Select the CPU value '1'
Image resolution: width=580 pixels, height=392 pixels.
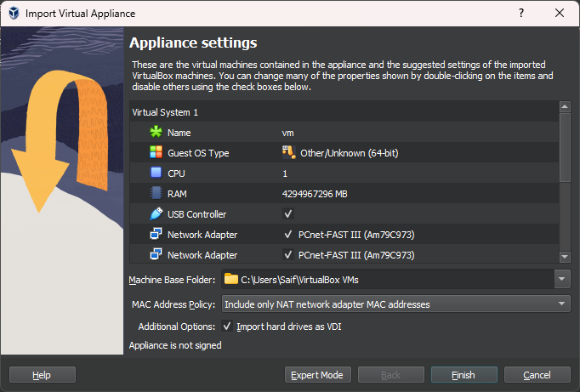tap(285, 173)
